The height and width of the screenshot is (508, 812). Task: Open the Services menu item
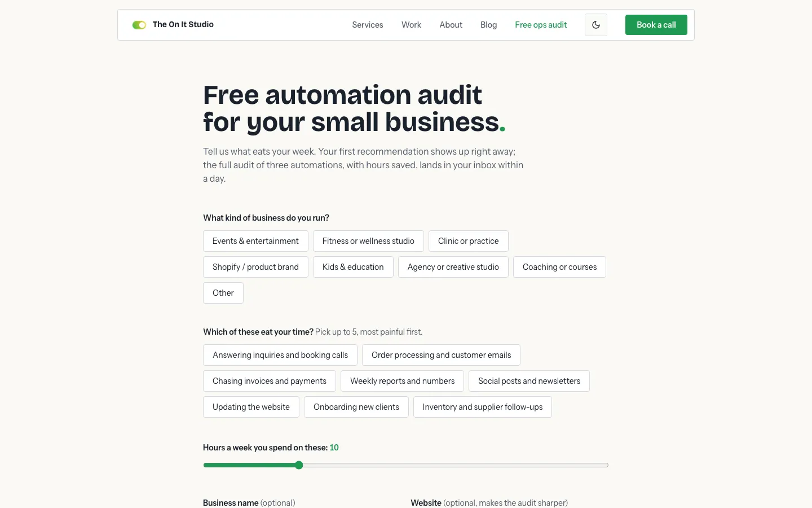pyautogui.click(x=368, y=25)
